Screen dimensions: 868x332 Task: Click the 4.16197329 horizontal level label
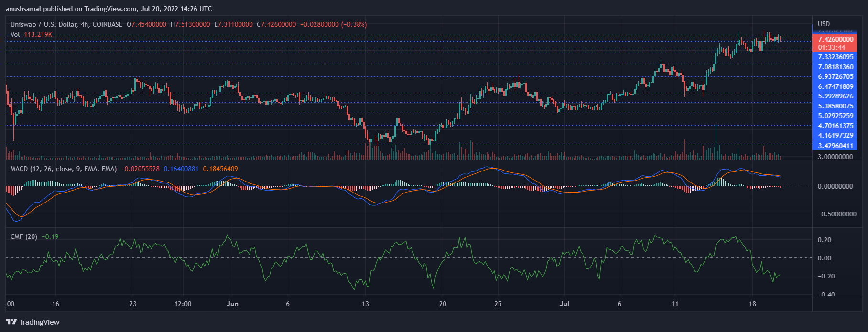835,135
